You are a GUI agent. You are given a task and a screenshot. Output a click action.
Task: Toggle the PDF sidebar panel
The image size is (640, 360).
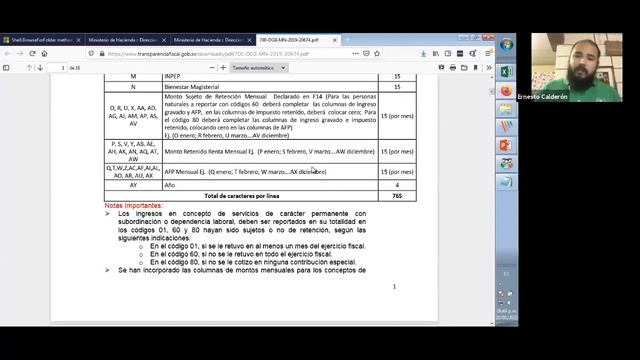pos(6,68)
